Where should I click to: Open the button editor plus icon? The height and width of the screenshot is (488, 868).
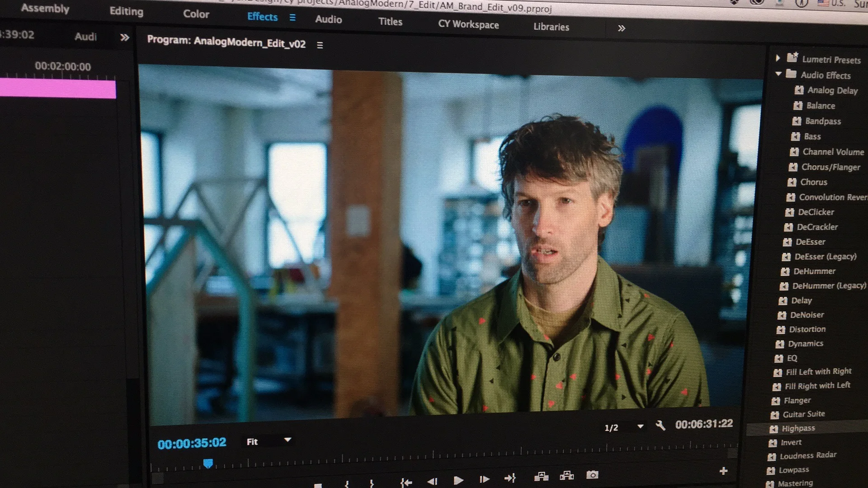tap(723, 471)
